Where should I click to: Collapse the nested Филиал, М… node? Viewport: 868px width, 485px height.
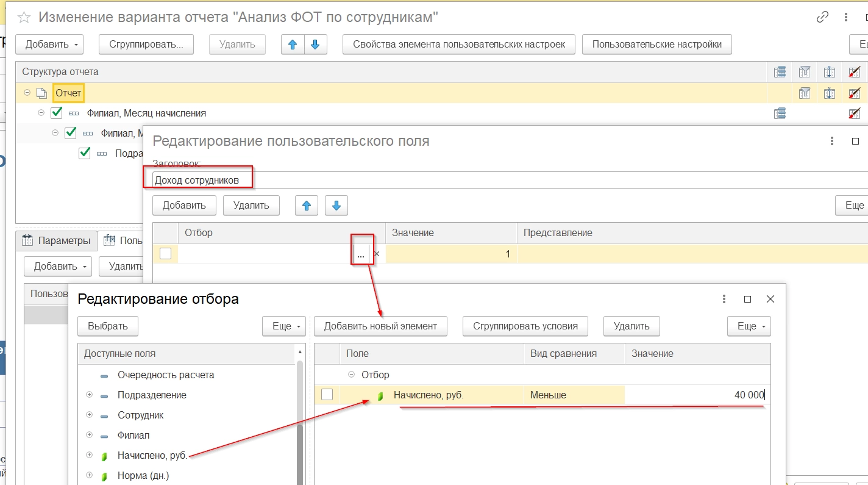click(x=55, y=133)
